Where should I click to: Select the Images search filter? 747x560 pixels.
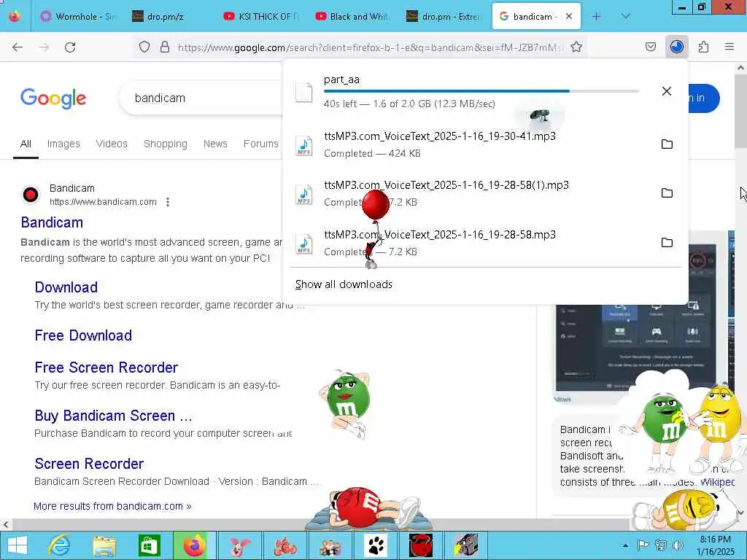[63, 144]
